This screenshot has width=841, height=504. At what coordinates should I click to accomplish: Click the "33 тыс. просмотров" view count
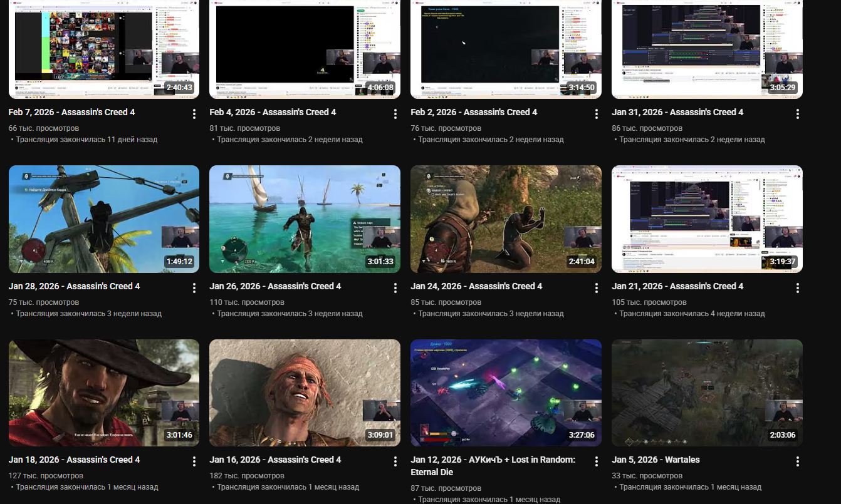647,476
